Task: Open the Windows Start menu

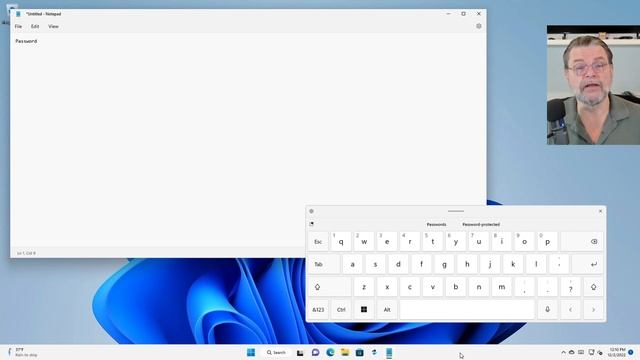Action: 251,352
